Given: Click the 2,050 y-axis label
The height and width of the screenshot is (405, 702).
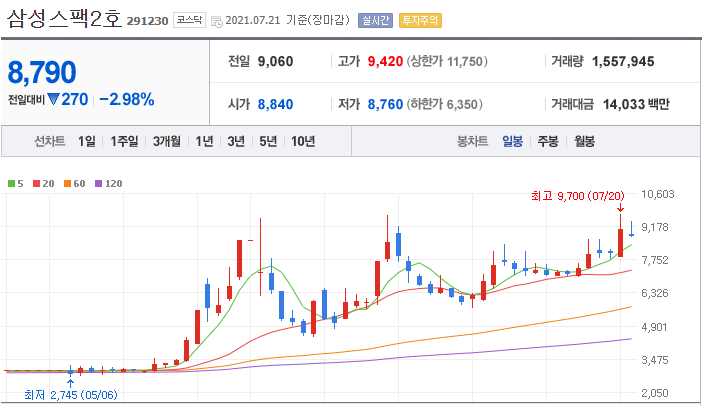Looking at the screenshot, I should 655,393.
